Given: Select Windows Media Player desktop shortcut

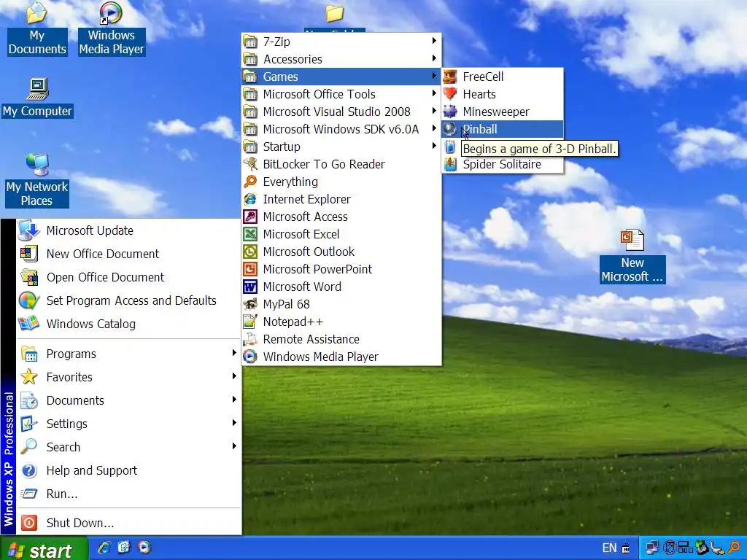Looking at the screenshot, I should tap(112, 28).
